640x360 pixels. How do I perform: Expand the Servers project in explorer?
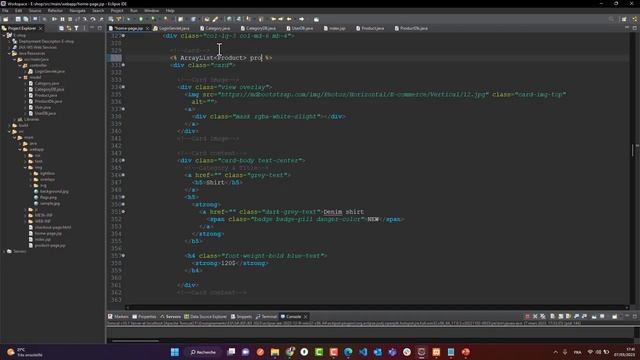[4, 251]
